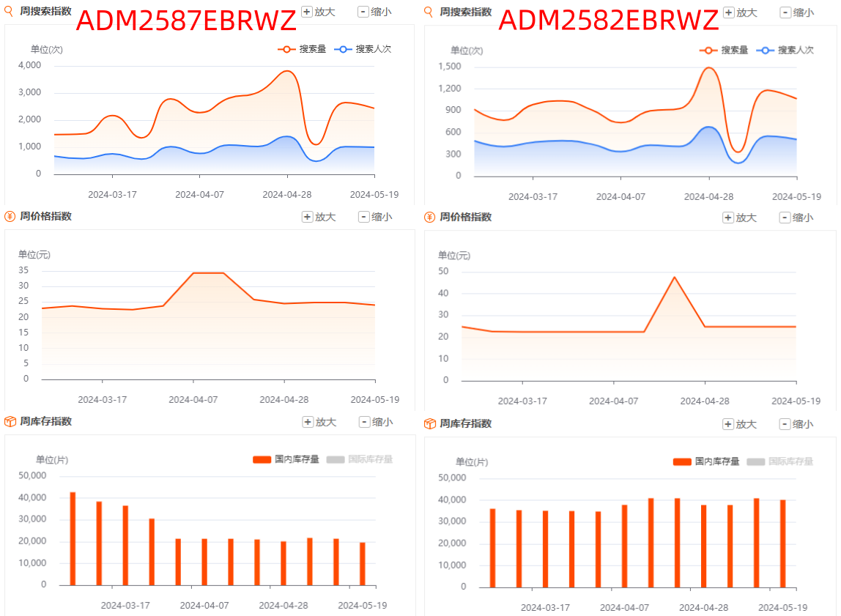Viewport: 841px width, 616px height.
Task: Click magnifier icon beside left 周搜索指数
Action: (9, 11)
